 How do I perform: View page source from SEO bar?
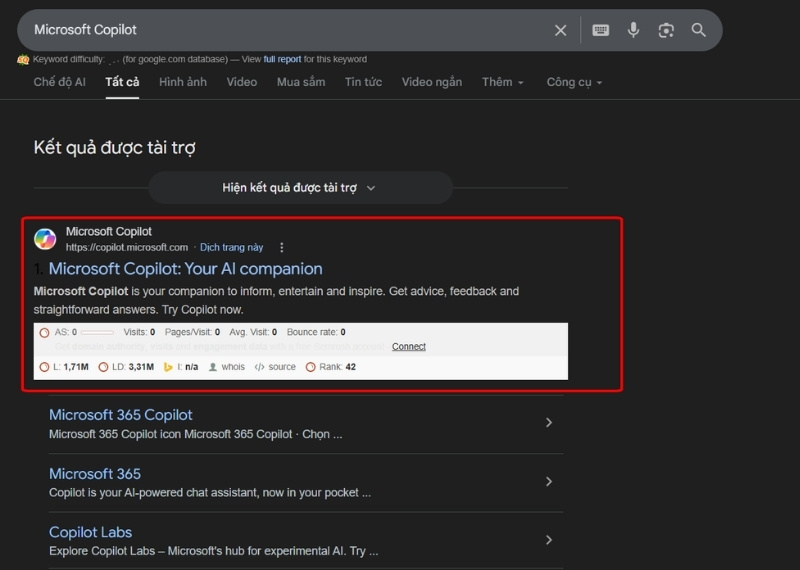[x=275, y=367]
